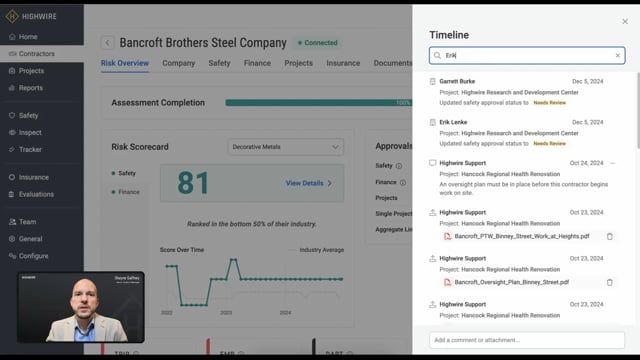Switch to the Risk Overview tab
640x360 pixels.
click(125, 63)
